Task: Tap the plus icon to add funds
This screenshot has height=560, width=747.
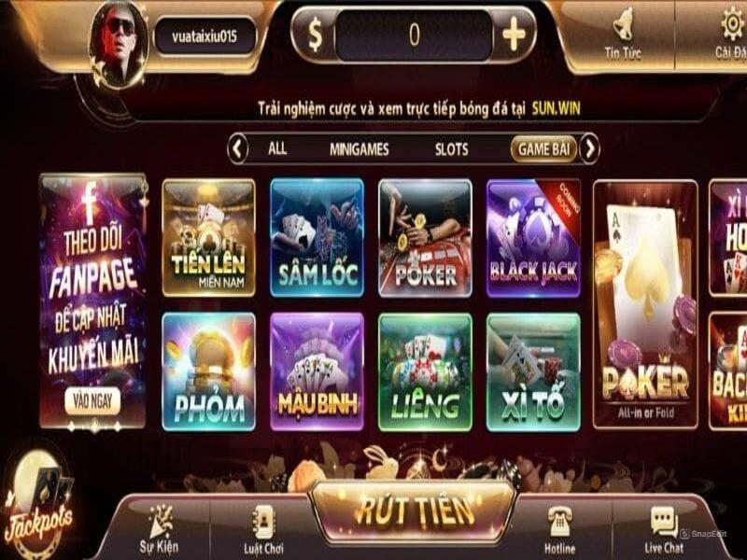Action: pos(513,35)
